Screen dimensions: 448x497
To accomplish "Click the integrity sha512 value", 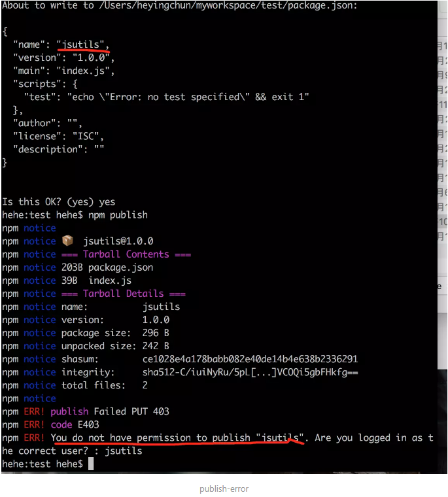I will click(x=250, y=372).
